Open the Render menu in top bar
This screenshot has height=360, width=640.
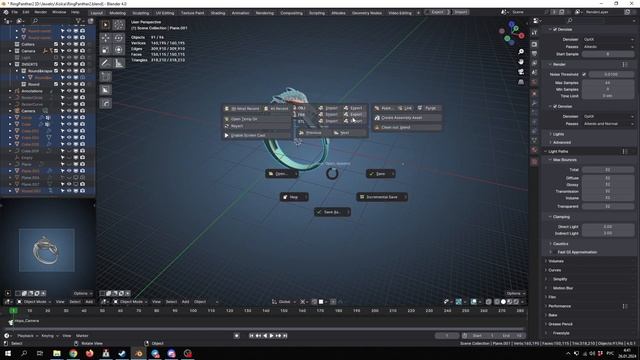(40, 12)
